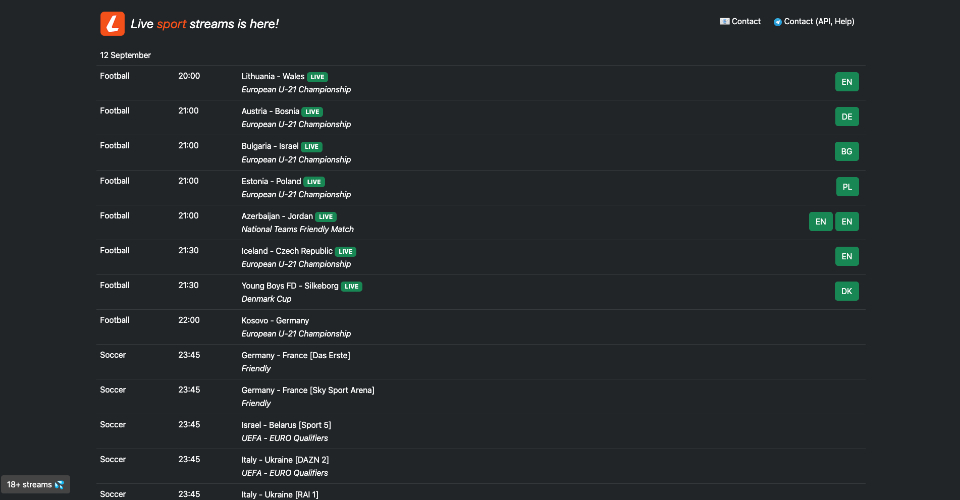
Task: Click LIVE badge on Lithuania - Wales
Action: coord(317,77)
